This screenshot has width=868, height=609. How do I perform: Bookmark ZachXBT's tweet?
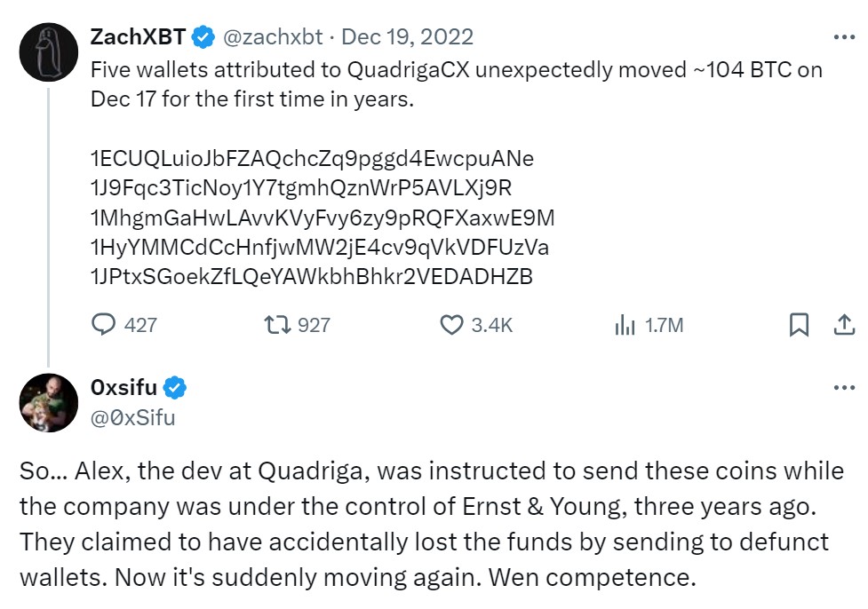click(799, 325)
